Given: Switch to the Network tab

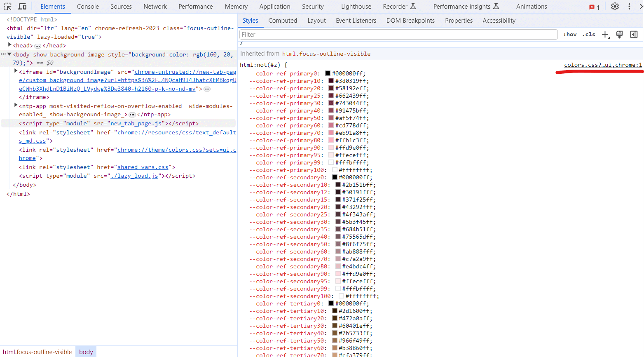Looking at the screenshot, I should point(155,7).
